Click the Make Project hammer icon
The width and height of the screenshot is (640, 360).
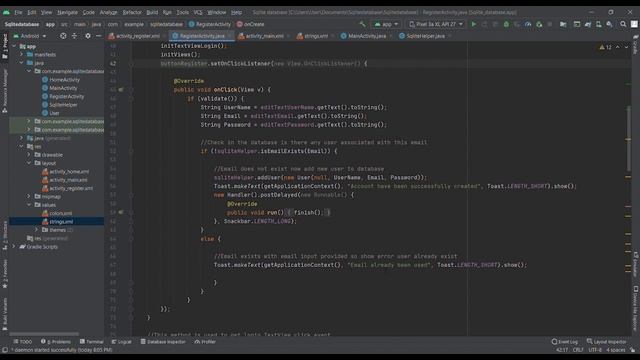click(362, 24)
